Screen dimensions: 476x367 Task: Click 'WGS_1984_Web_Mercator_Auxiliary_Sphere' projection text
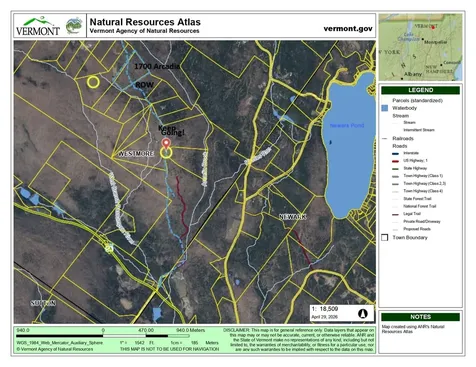tap(60, 343)
